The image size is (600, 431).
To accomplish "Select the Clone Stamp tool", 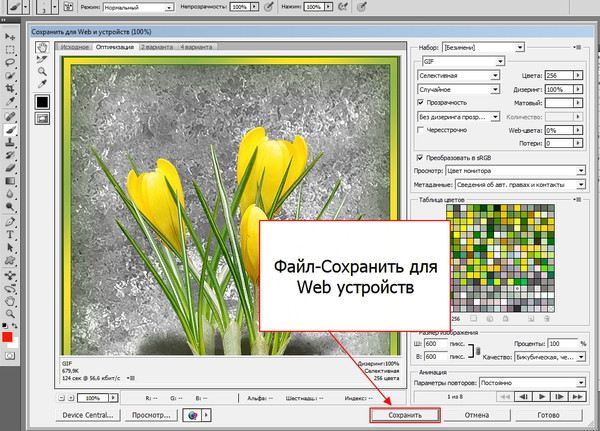I will 10,142.
